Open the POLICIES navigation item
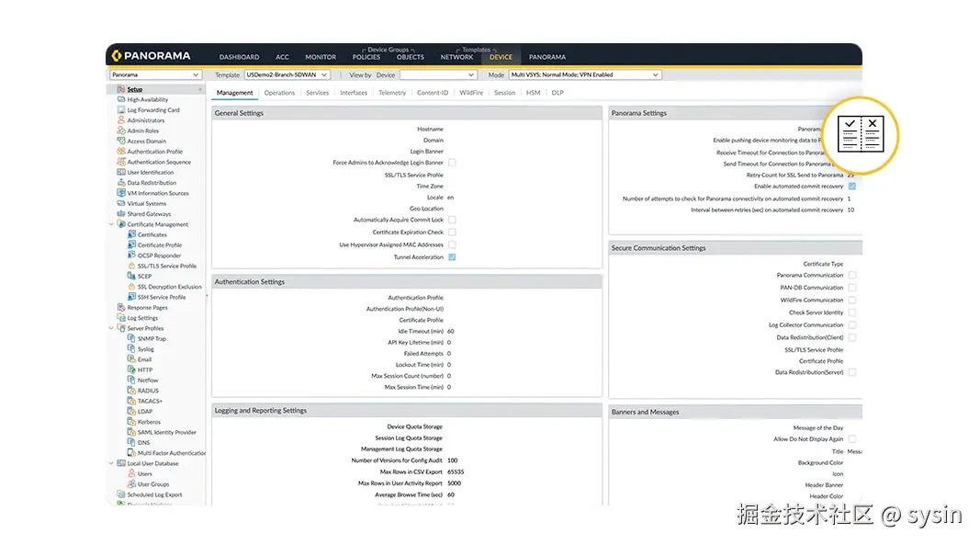 point(366,57)
